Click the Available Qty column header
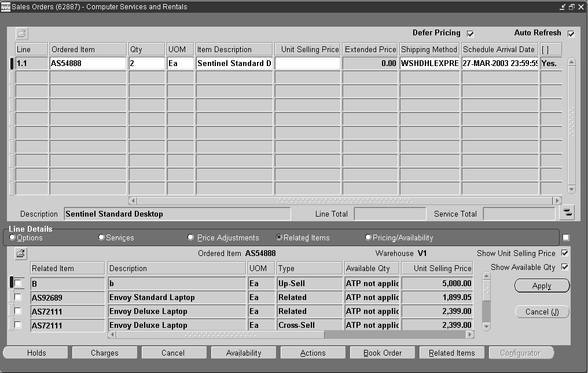The height and width of the screenshot is (373, 588). pyautogui.click(x=372, y=268)
